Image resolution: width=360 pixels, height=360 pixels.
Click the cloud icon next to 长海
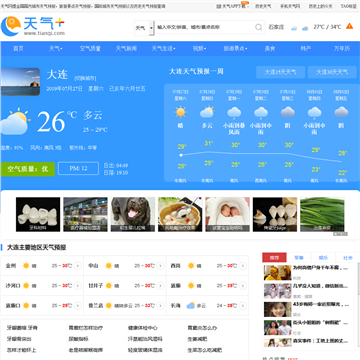point(191,306)
